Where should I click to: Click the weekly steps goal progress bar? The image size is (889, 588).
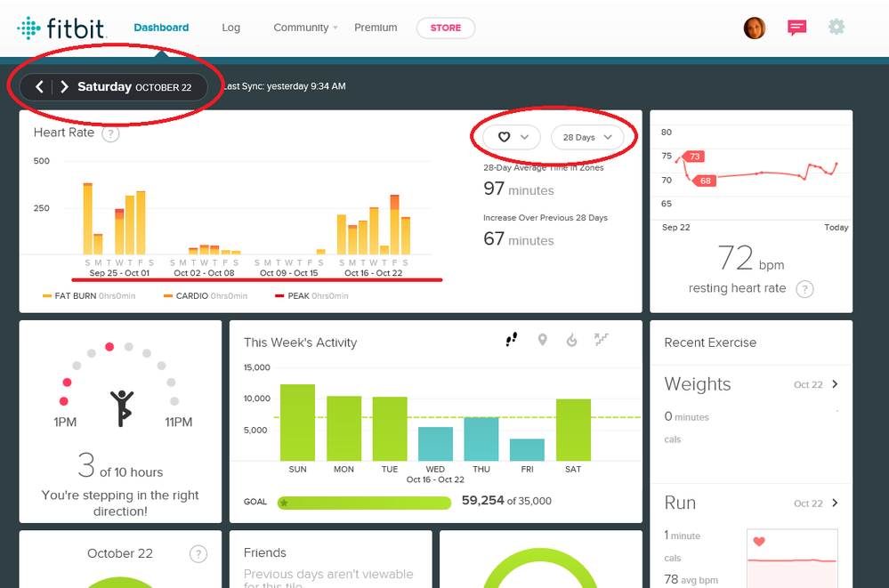364,503
